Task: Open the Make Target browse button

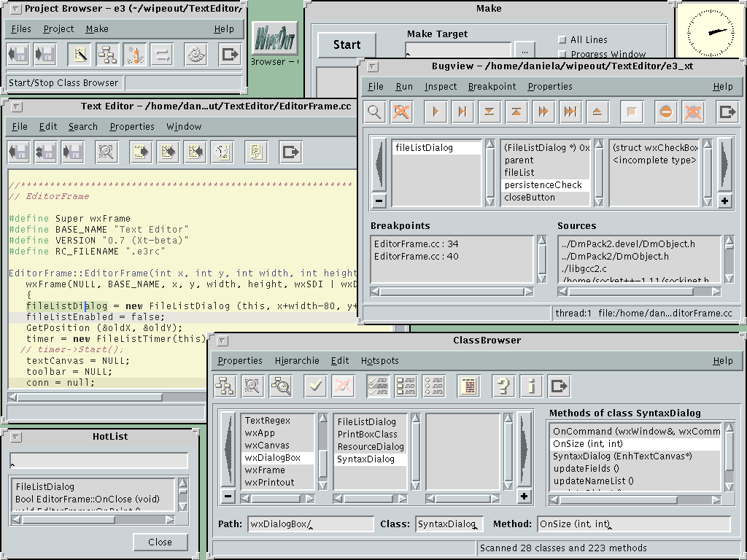Action: tap(525, 51)
